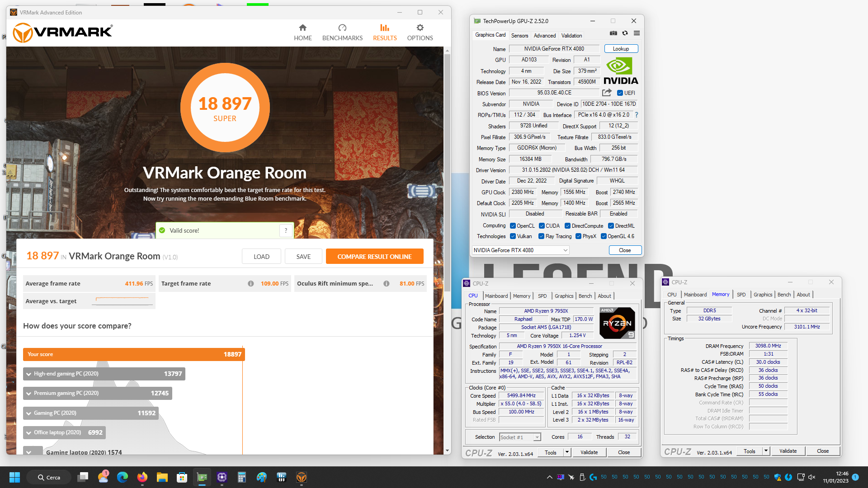Toggle the Vulkan checkbox
The height and width of the screenshot is (488, 868).
click(x=513, y=236)
